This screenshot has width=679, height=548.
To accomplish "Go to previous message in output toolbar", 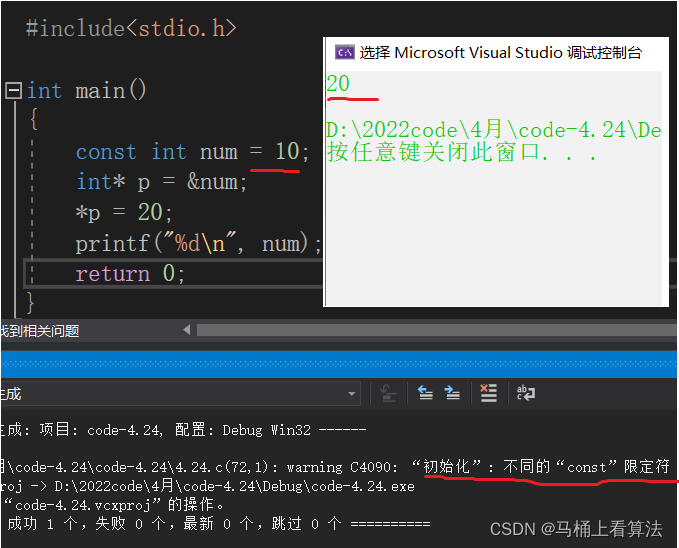I will point(425,393).
